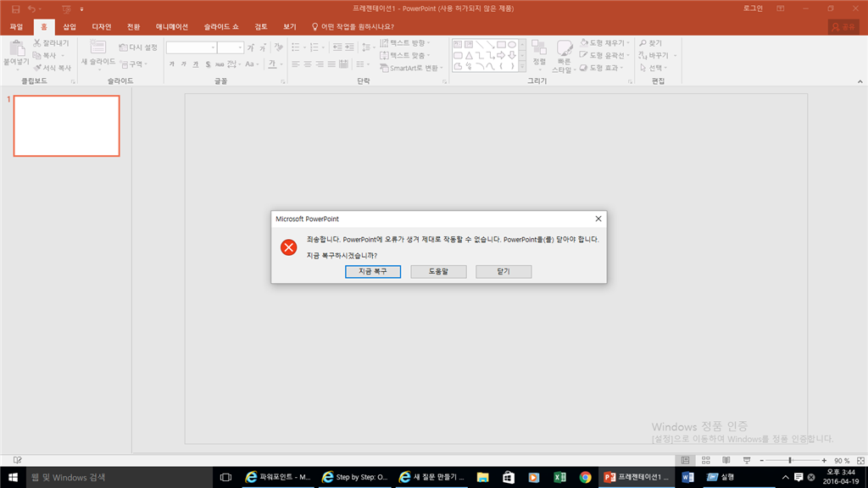Open the 보기 ribbon tab

click(x=290, y=26)
